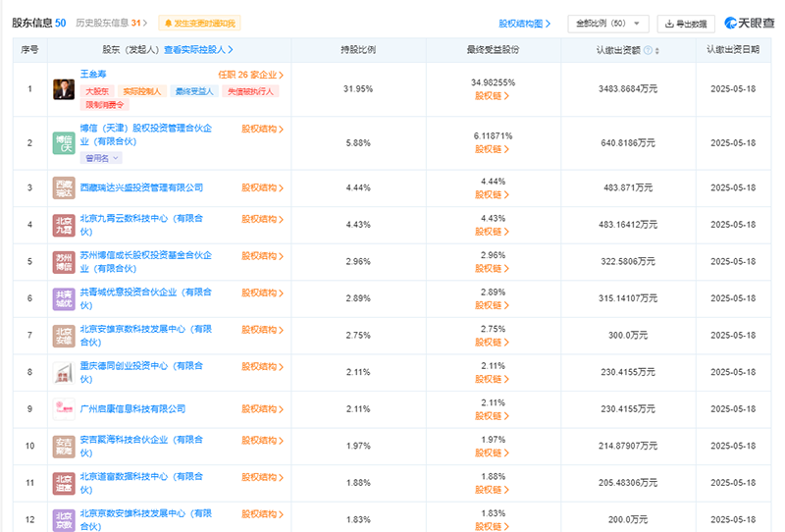Click the 北京安雄 company logo icon

(64, 336)
